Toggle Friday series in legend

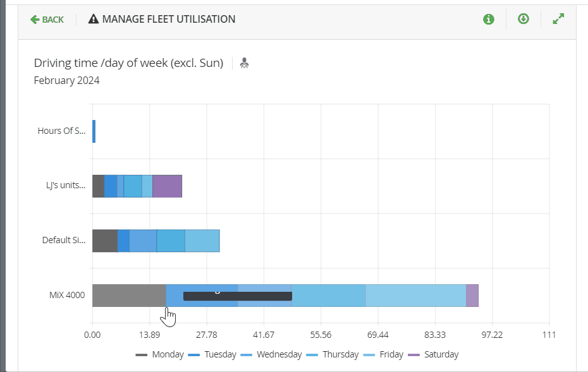tap(383, 354)
